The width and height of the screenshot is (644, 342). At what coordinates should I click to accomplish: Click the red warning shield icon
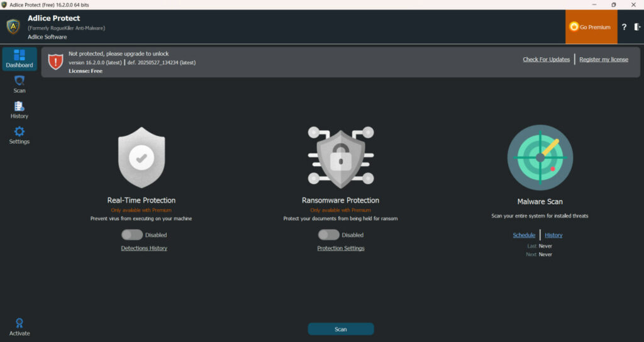coord(56,62)
